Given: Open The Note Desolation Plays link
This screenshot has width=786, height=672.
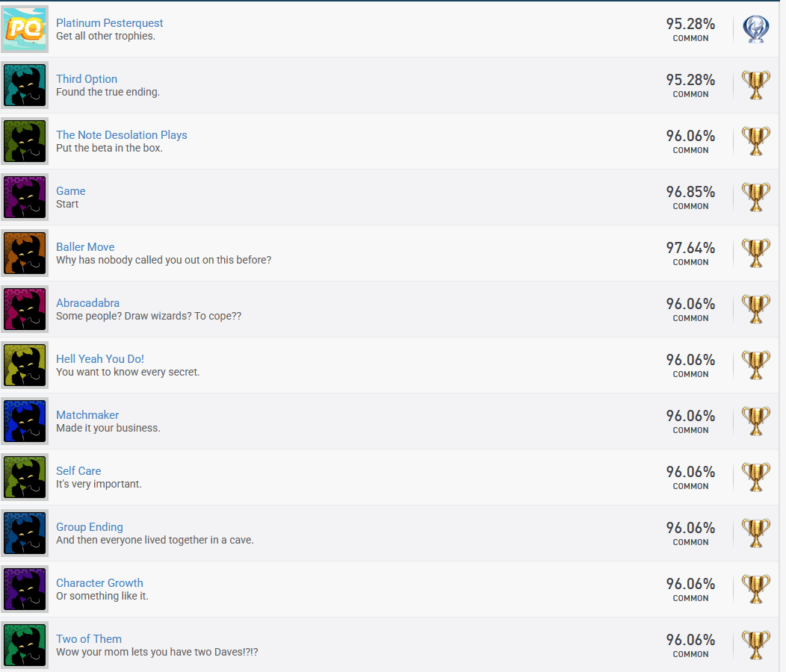Looking at the screenshot, I should coord(121,135).
